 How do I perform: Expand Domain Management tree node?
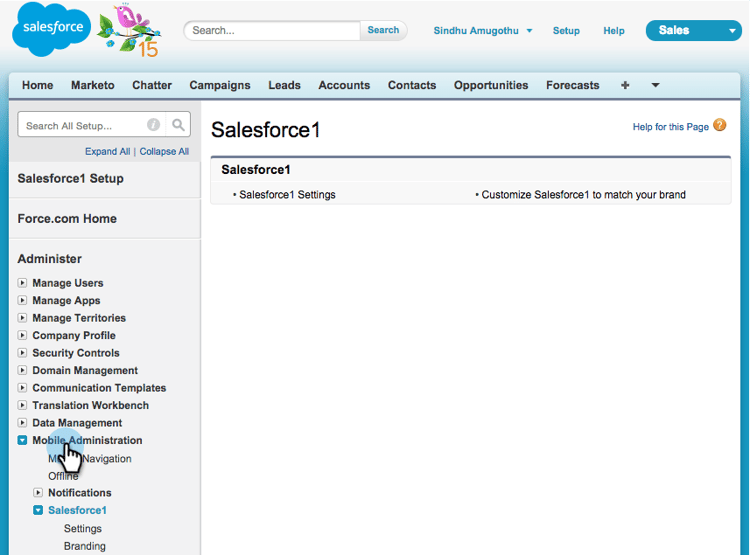click(22, 370)
